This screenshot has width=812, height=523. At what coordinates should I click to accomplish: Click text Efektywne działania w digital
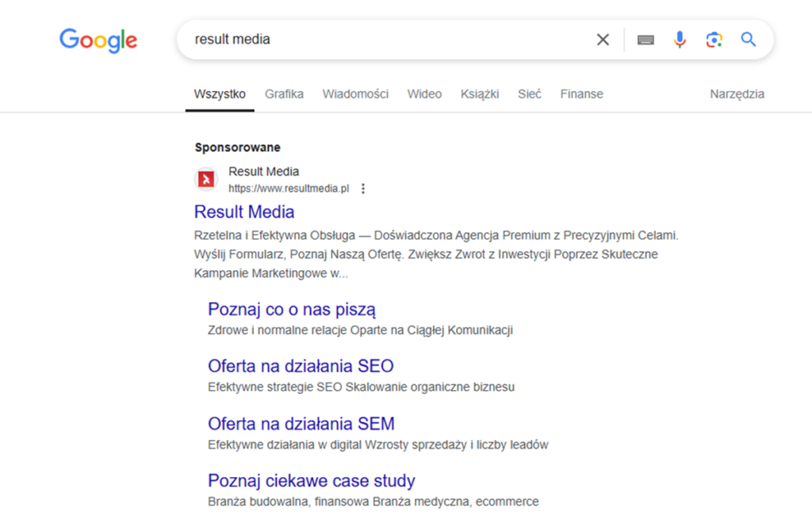[378, 445]
